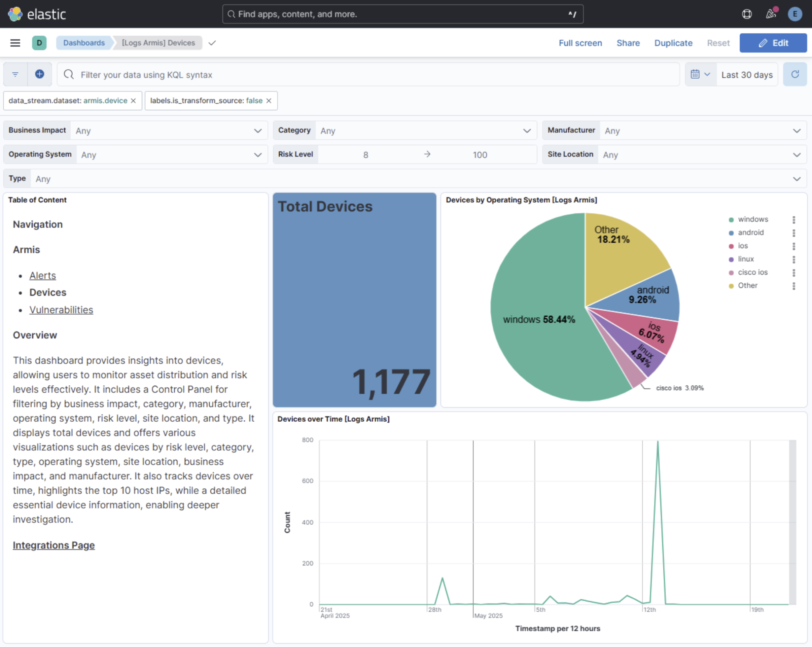The width and height of the screenshot is (812, 647).
Task: Click the android legend color swatch
Action: 731,233
